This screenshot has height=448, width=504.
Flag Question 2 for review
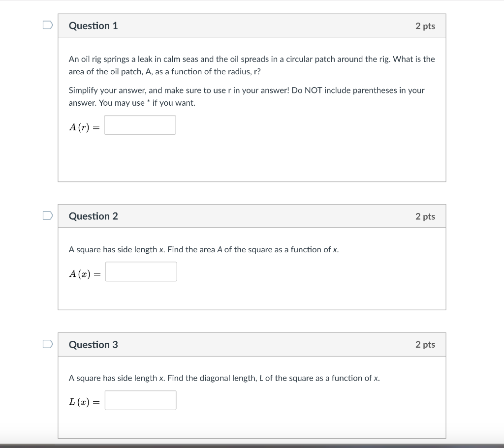tap(48, 215)
